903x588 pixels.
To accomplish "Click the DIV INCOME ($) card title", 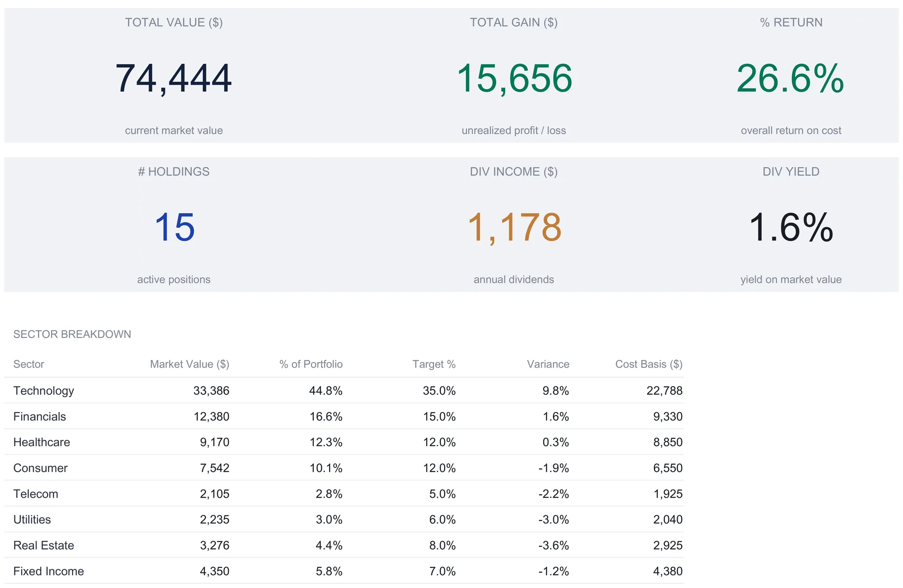I will [x=514, y=172].
